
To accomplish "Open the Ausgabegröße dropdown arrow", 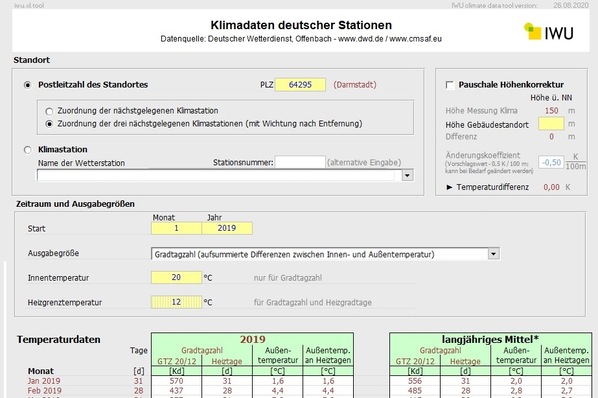I will [x=494, y=254].
